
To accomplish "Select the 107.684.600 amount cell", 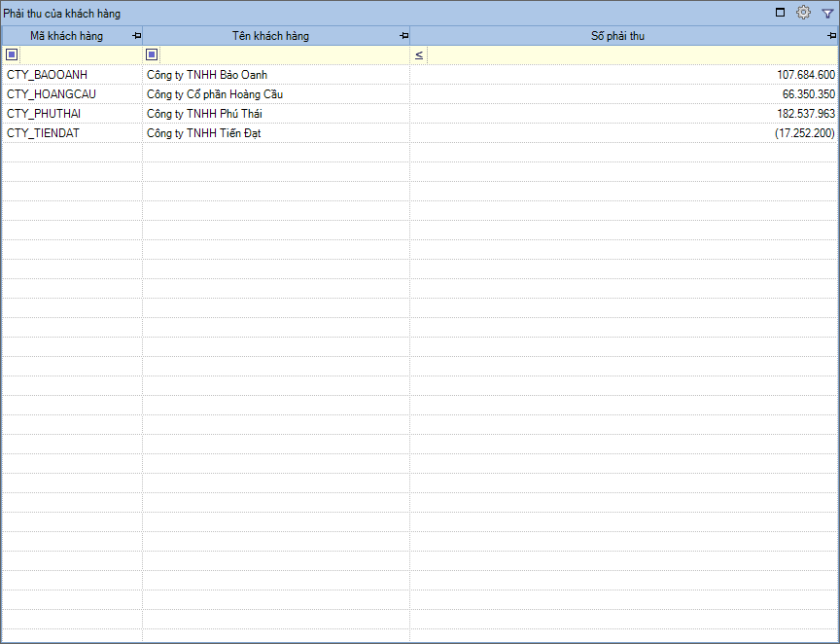I will tap(806, 75).
